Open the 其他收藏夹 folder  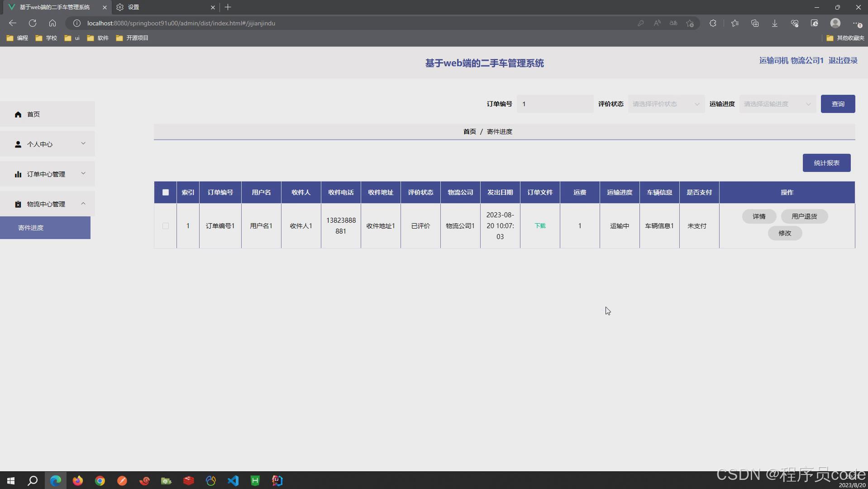click(845, 38)
